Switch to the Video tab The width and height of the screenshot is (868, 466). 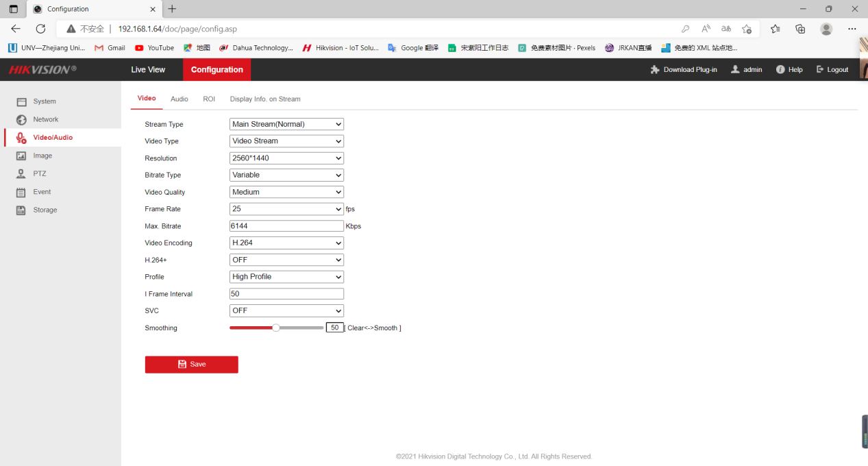(147, 99)
